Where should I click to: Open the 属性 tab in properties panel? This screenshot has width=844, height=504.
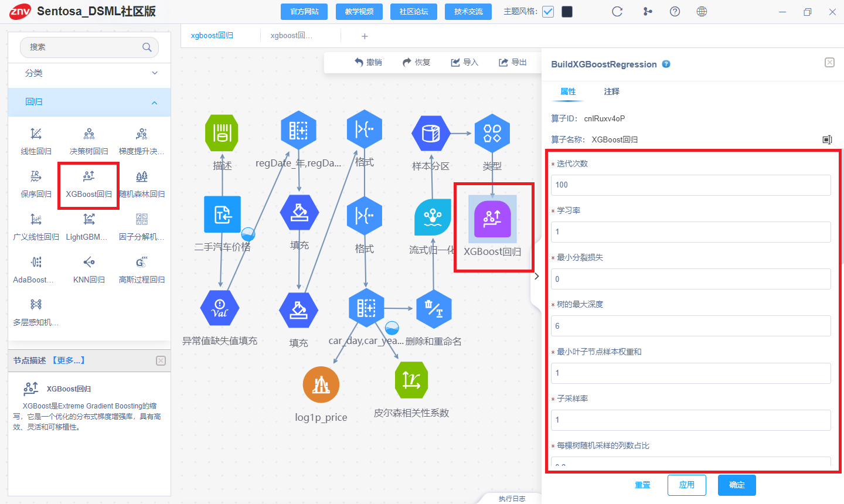[568, 91]
